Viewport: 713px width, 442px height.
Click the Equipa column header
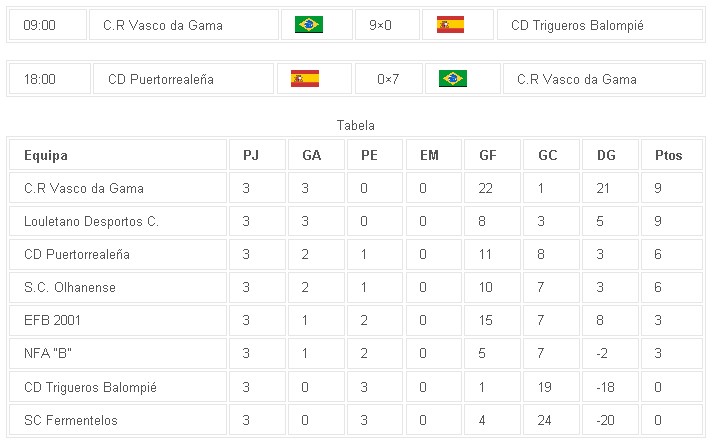click(x=46, y=155)
